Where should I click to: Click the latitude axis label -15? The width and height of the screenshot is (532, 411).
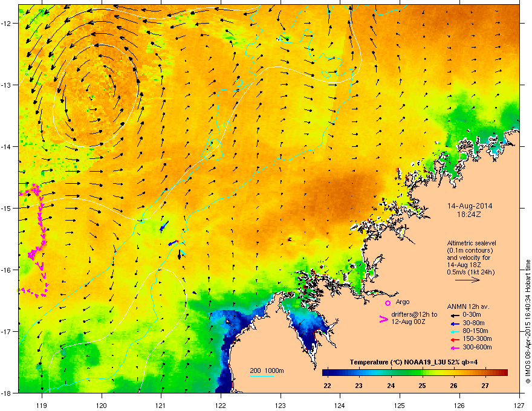(x=7, y=208)
